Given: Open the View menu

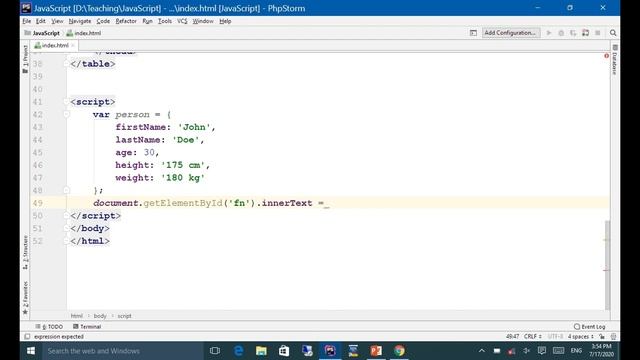Looking at the screenshot, I should coord(57,21).
